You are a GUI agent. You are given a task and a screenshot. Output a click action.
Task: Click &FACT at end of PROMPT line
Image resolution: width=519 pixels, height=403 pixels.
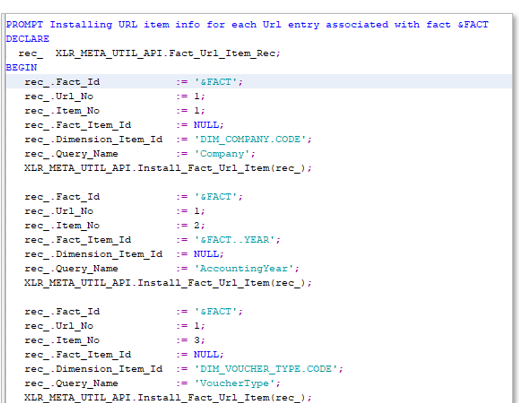(473, 25)
